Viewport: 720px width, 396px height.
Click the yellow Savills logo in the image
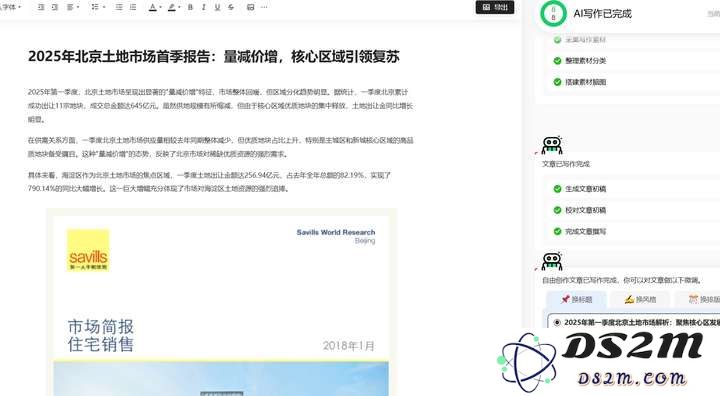88,250
